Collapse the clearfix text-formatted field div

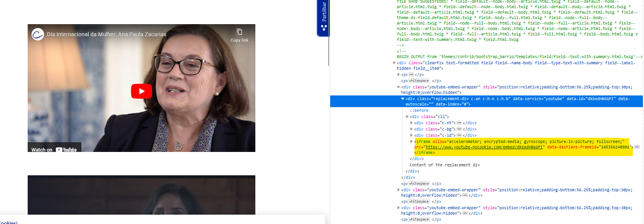[394, 63]
